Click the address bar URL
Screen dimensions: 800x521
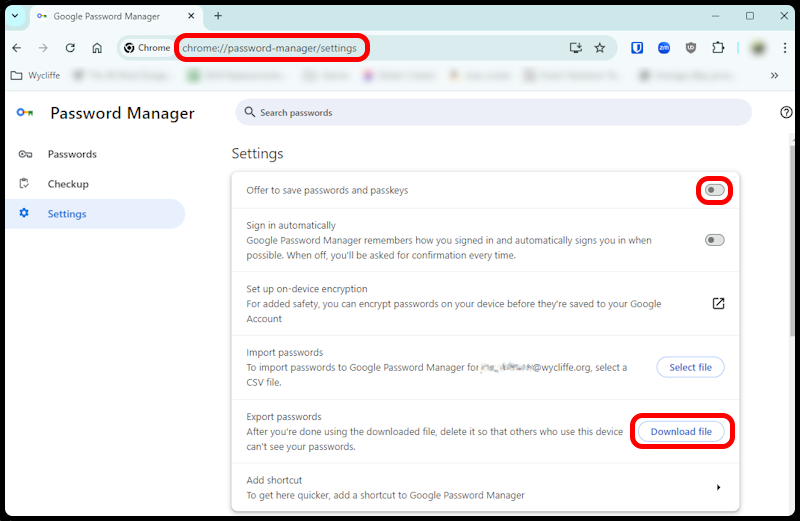(269, 48)
